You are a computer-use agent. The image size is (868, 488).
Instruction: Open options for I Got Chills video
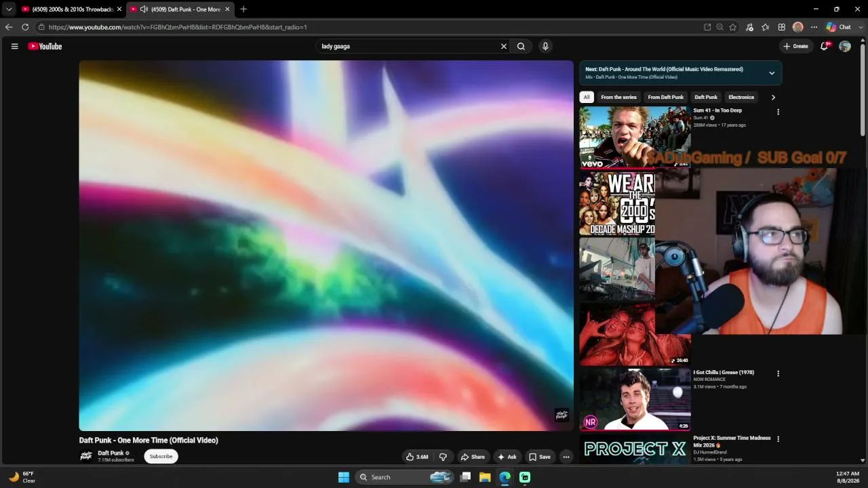[778, 373]
